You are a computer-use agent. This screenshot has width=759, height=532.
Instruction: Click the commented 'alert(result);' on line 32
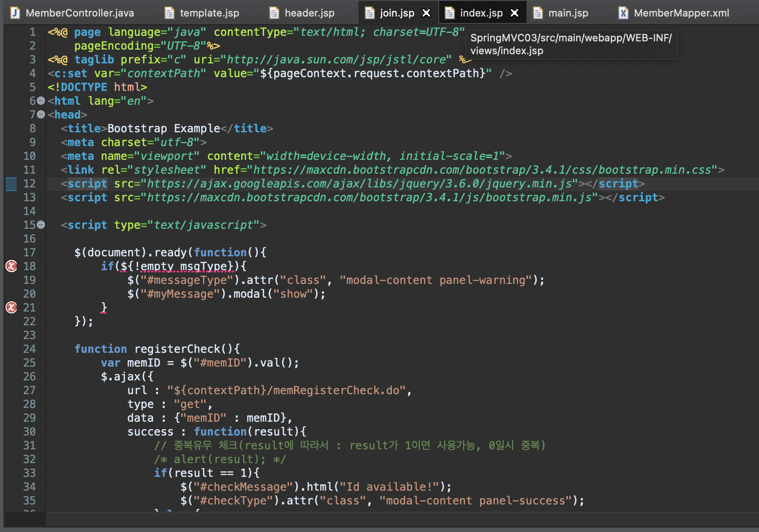click(x=220, y=459)
